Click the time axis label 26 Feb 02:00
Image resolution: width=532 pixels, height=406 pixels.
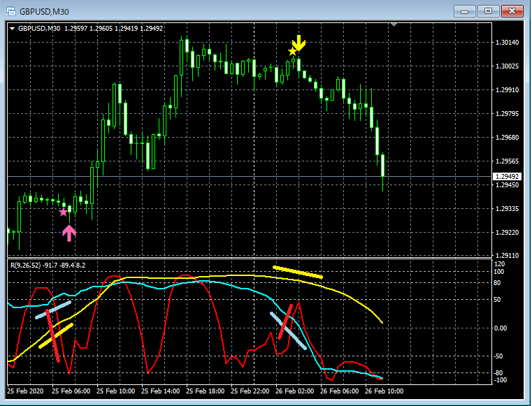click(295, 391)
